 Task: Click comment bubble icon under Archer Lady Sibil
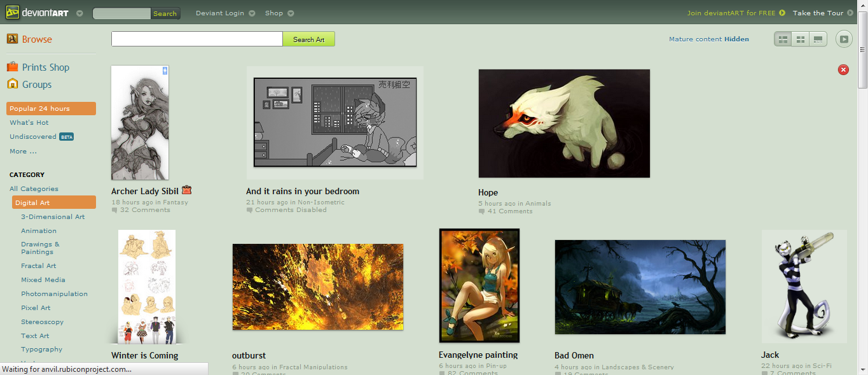(x=114, y=210)
